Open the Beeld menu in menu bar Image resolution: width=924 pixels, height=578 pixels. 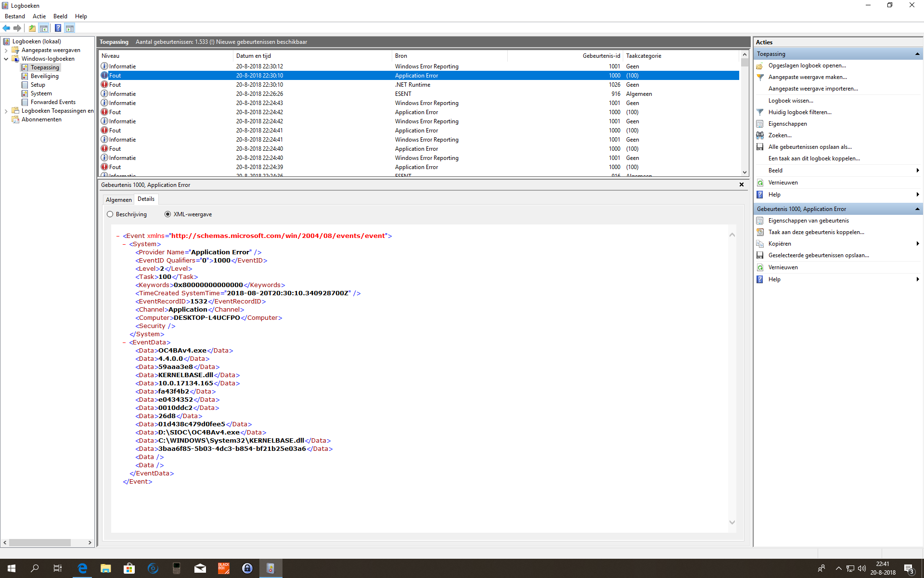[x=60, y=16]
